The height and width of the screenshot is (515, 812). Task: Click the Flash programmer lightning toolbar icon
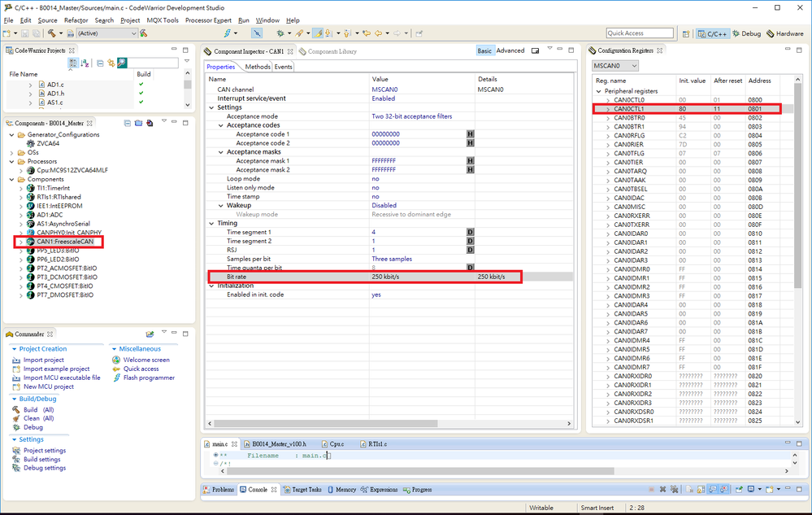[x=227, y=33]
